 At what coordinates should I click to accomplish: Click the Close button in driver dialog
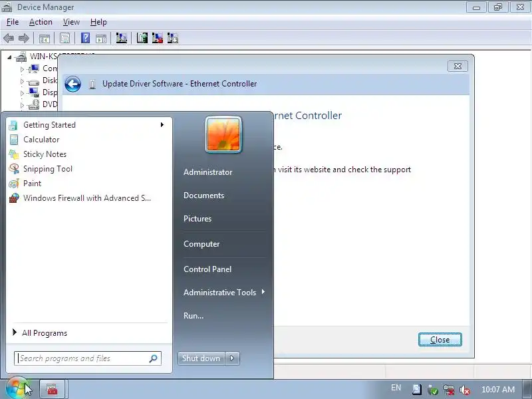click(440, 340)
